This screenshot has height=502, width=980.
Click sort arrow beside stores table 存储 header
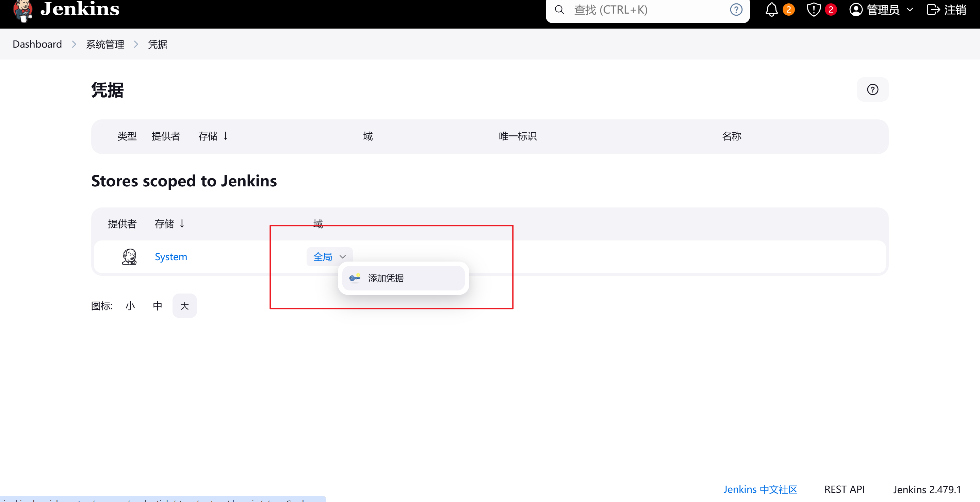click(x=182, y=223)
